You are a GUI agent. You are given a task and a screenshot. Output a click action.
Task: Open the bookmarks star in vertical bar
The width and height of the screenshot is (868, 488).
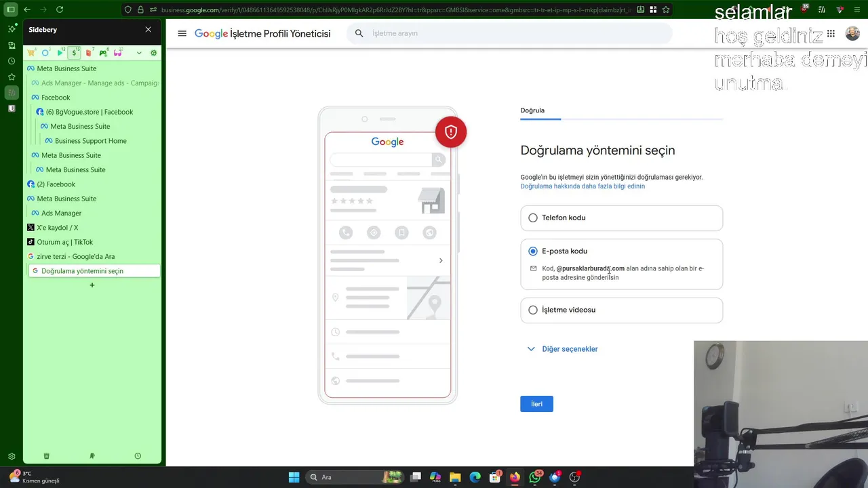pyautogui.click(x=12, y=77)
